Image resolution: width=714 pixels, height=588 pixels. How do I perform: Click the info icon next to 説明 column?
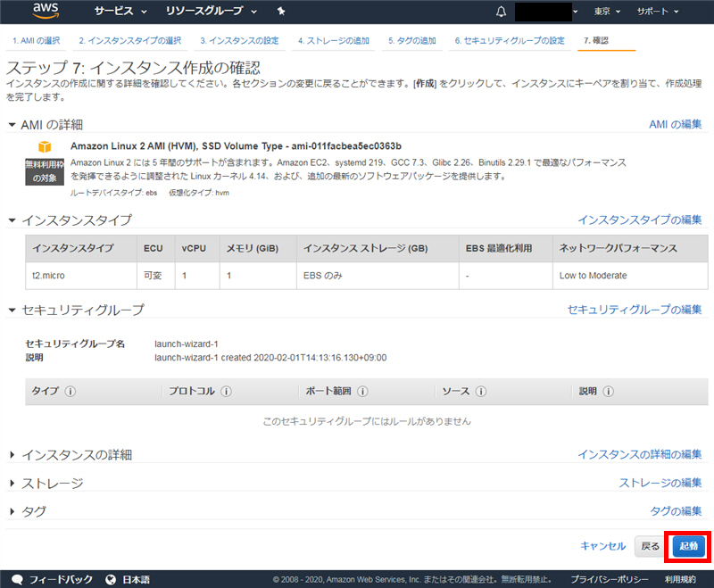(x=609, y=392)
